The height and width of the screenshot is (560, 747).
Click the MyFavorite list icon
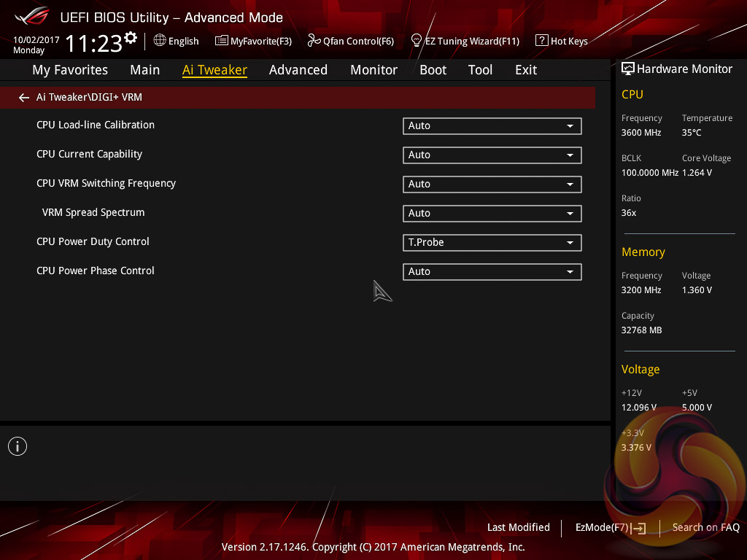222,41
